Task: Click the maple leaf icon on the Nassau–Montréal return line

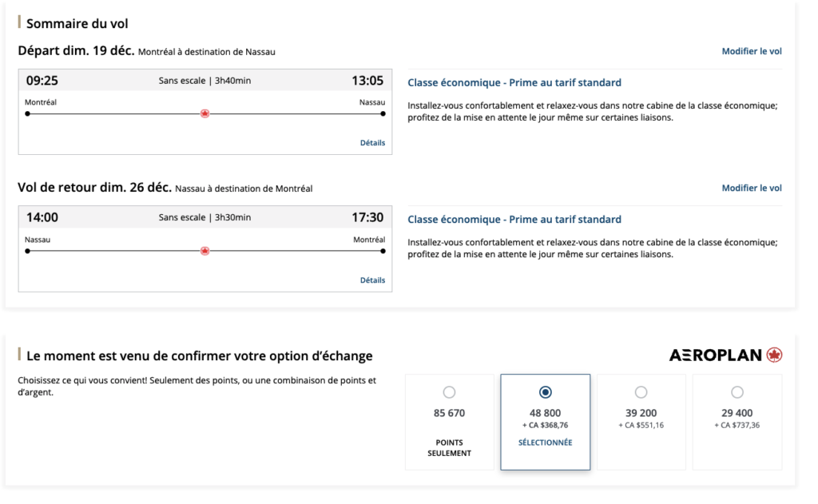Action: pyautogui.click(x=204, y=251)
